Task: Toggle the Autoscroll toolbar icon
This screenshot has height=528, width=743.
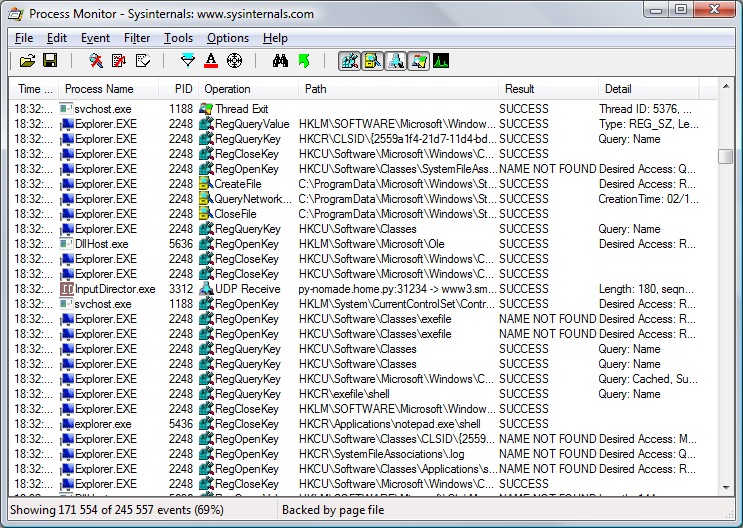Action: click(x=118, y=61)
